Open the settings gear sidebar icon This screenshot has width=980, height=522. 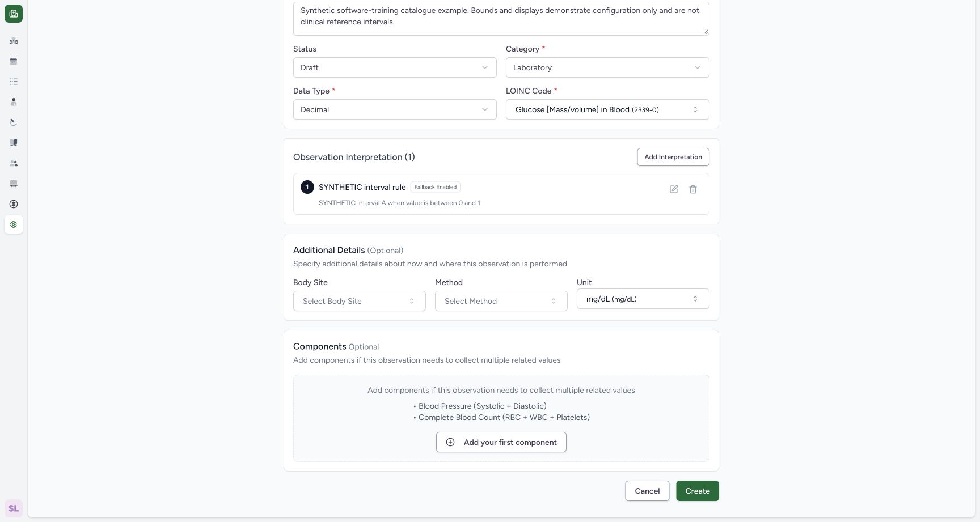[14, 224]
